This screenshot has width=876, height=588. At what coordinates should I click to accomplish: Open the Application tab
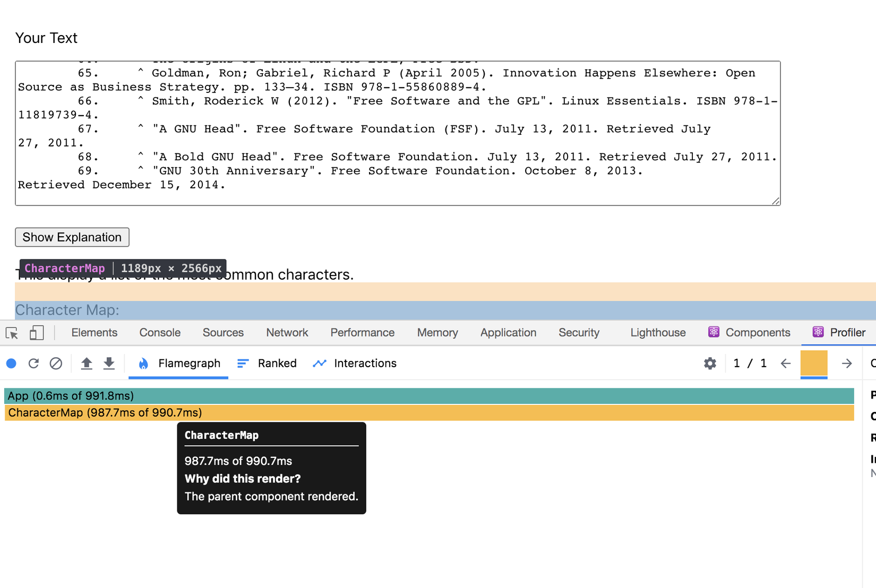click(508, 333)
